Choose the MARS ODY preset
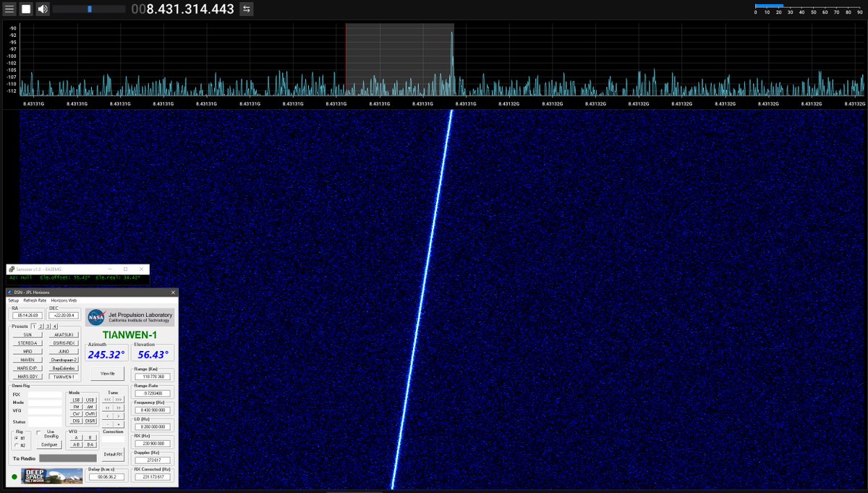This screenshot has width=868, height=493. (x=27, y=376)
